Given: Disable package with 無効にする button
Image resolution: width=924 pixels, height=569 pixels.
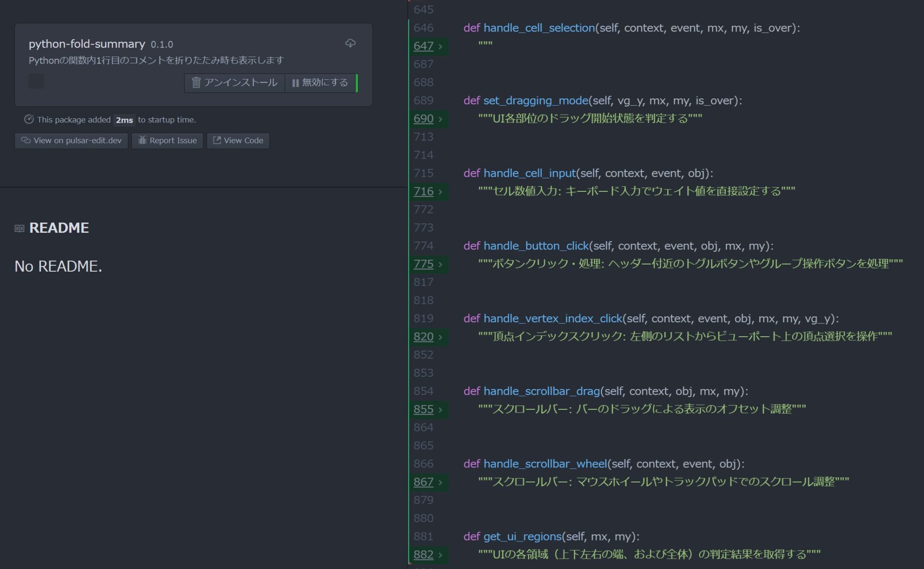Looking at the screenshot, I should [320, 83].
